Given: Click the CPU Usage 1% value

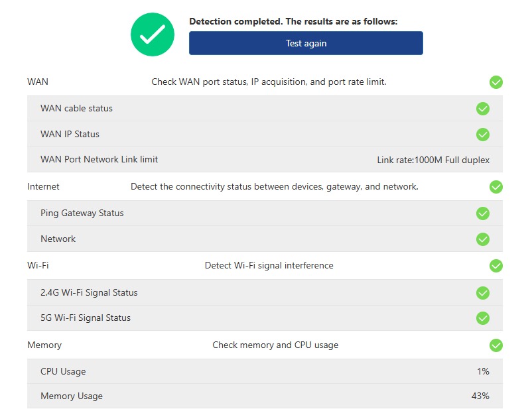Looking at the screenshot, I should click(483, 372).
